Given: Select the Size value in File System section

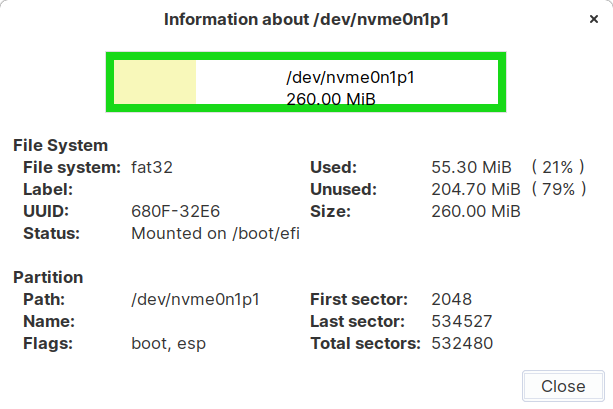Looking at the screenshot, I should coord(475,211).
